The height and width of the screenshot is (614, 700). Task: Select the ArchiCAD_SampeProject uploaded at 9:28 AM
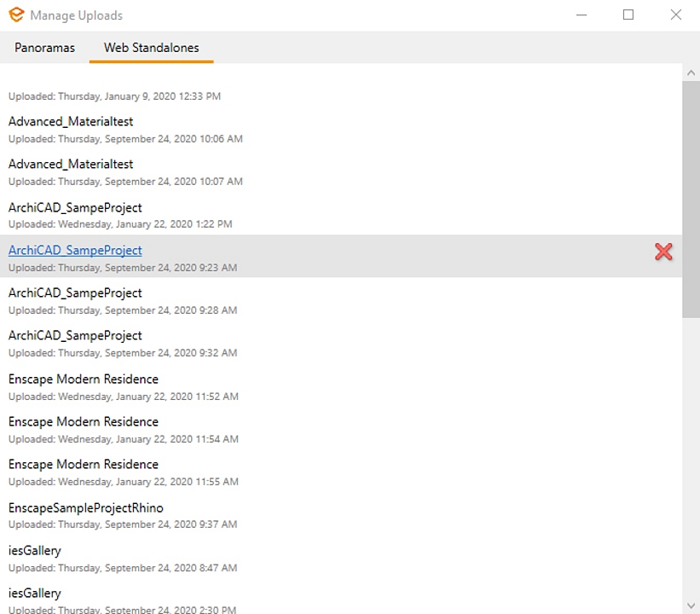[x=75, y=293]
